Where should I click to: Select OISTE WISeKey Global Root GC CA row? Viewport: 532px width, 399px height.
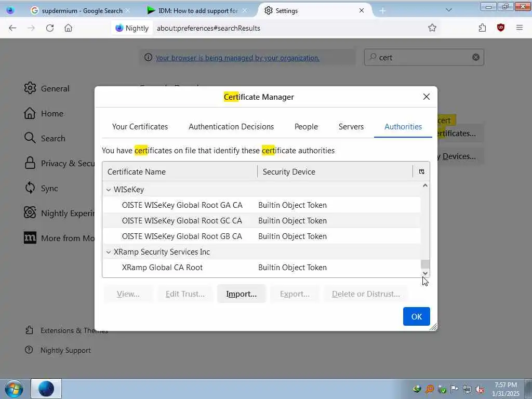click(x=261, y=220)
